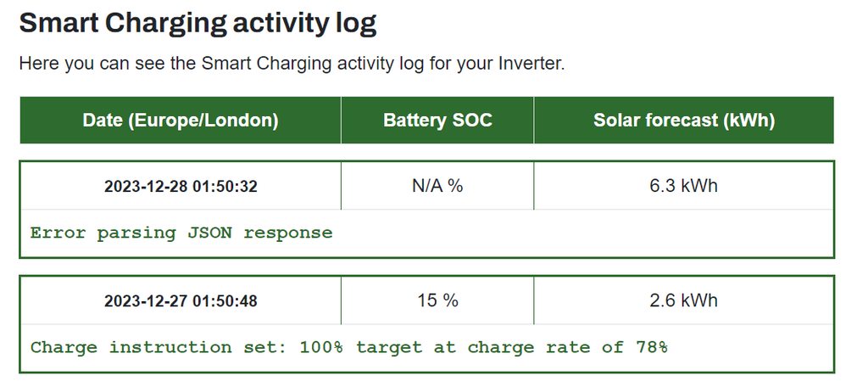Click the "Here you can see" intro text
The image size is (868, 387).
79,64
